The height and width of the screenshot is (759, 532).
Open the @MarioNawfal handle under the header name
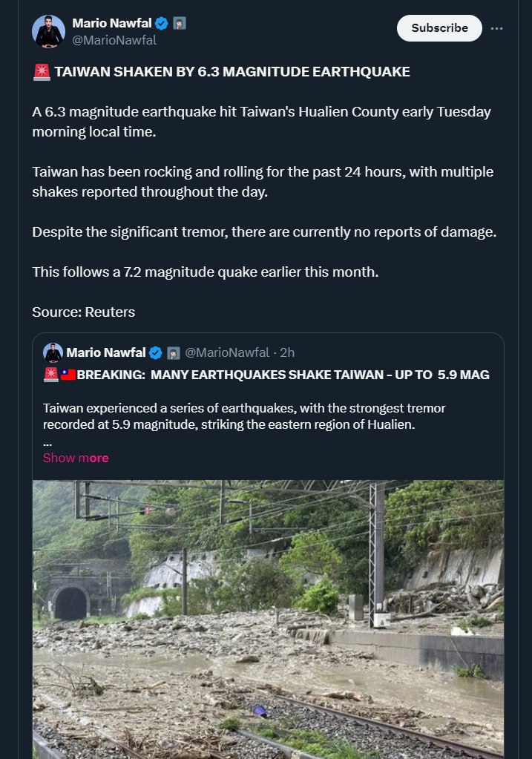[114, 41]
